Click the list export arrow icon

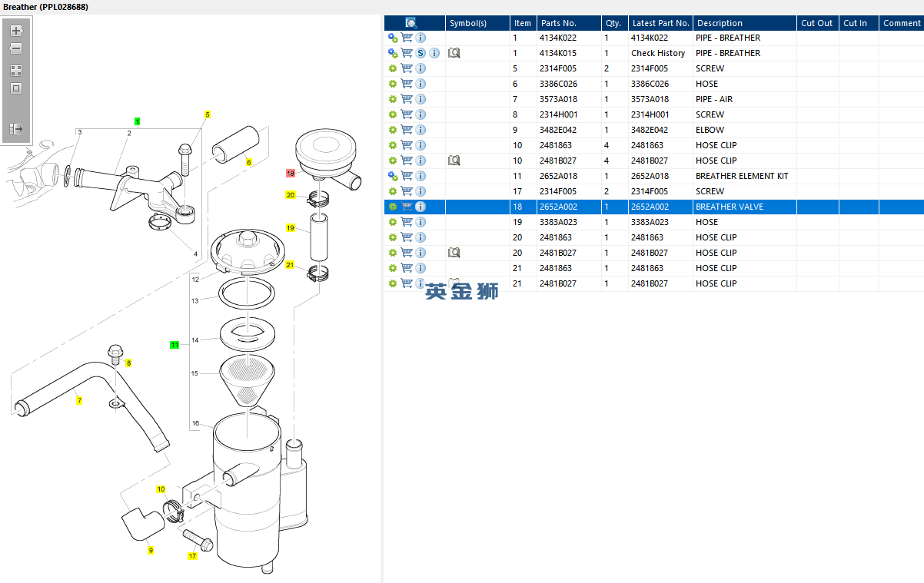pyautogui.click(x=16, y=128)
